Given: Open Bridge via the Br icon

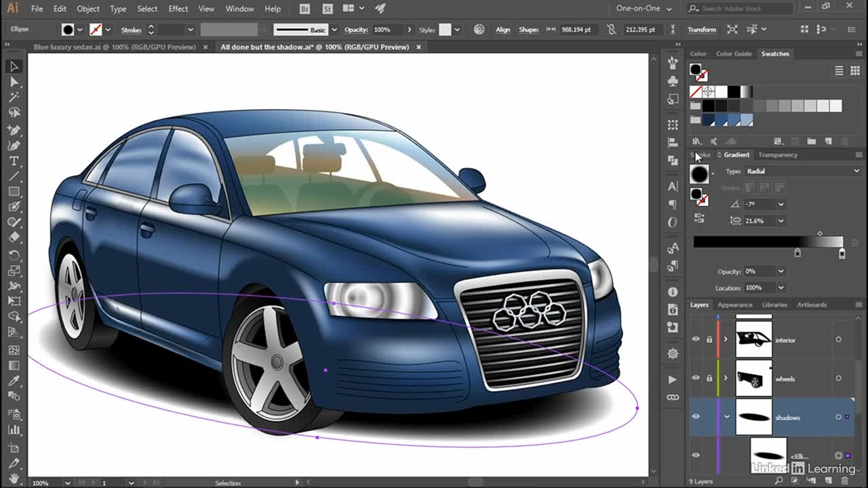Looking at the screenshot, I should [306, 9].
